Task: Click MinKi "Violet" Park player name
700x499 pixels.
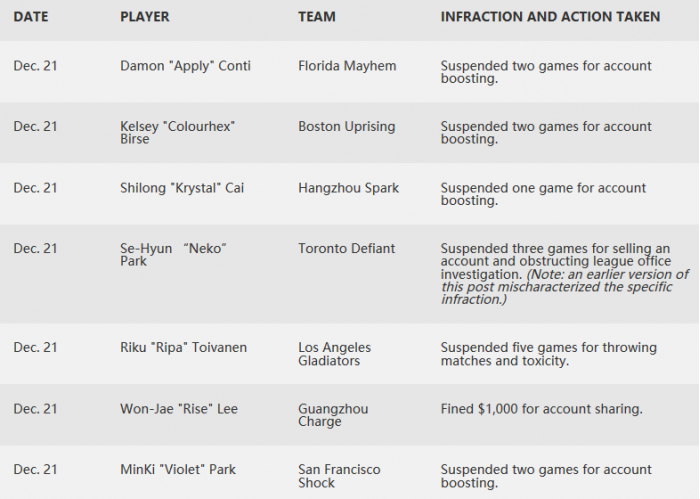Action: pos(178,470)
